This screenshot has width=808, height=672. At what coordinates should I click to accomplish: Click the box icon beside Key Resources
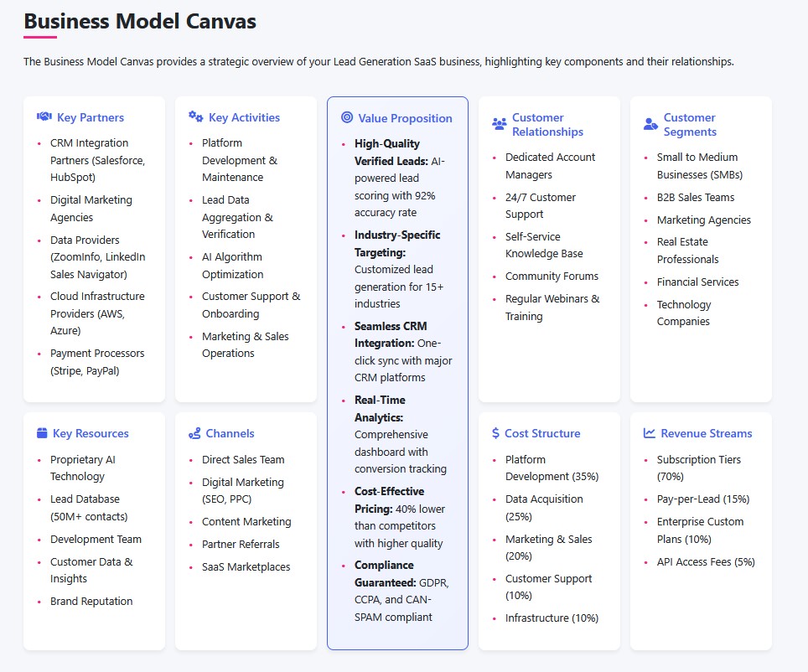pos(43,433)
